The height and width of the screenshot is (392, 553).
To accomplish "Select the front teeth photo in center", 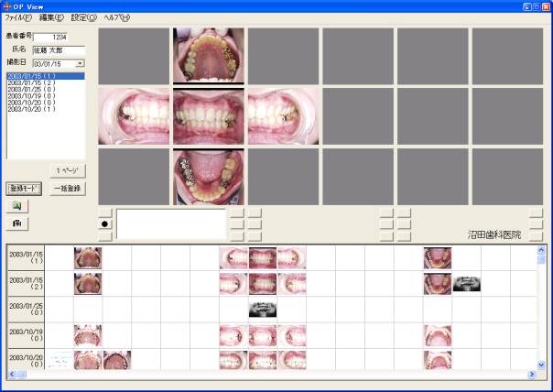I will [208, 115].
